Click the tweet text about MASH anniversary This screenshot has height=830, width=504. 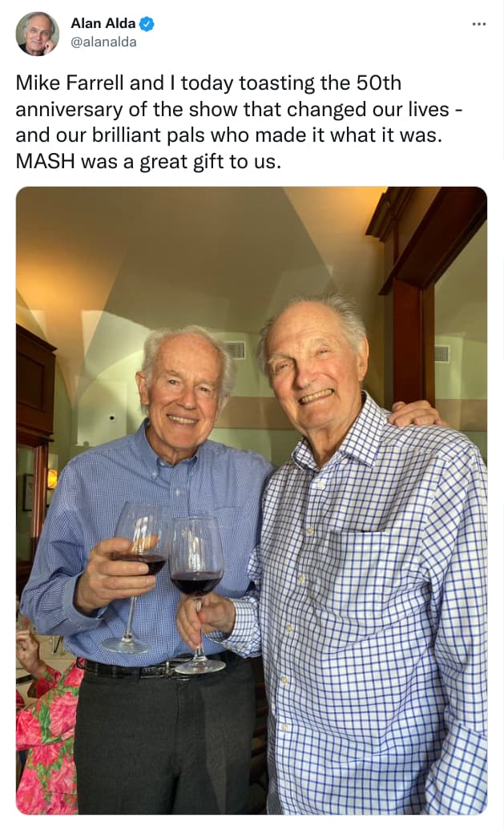[x=240, y=123]
